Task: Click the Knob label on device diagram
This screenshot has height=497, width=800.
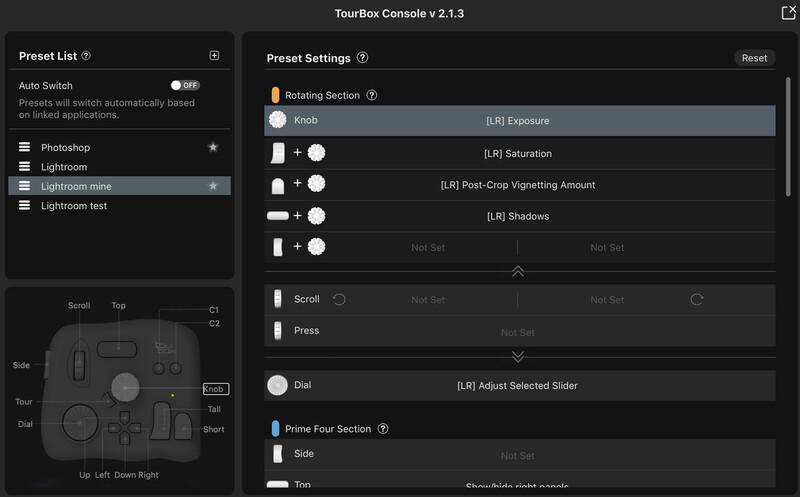Action: [216, 389]
